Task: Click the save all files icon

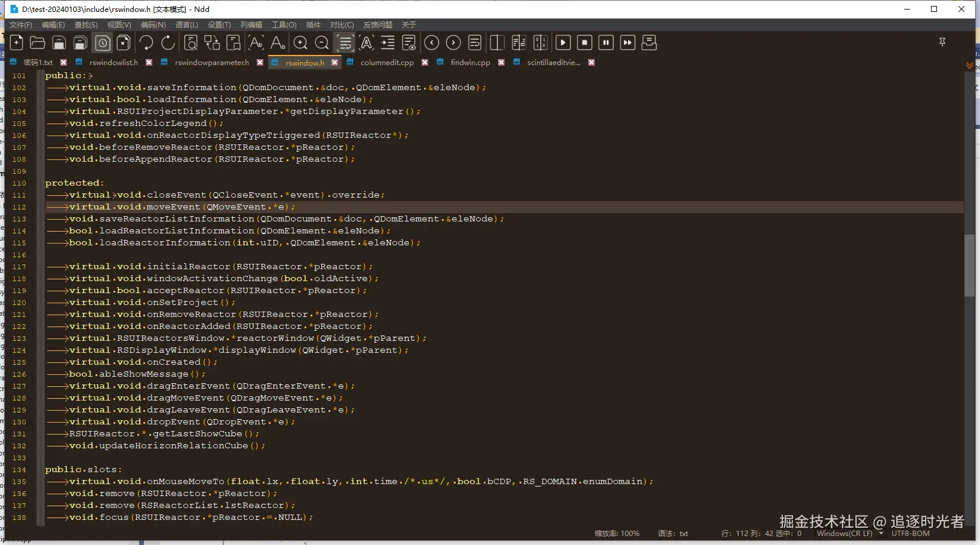Action: 81,43
